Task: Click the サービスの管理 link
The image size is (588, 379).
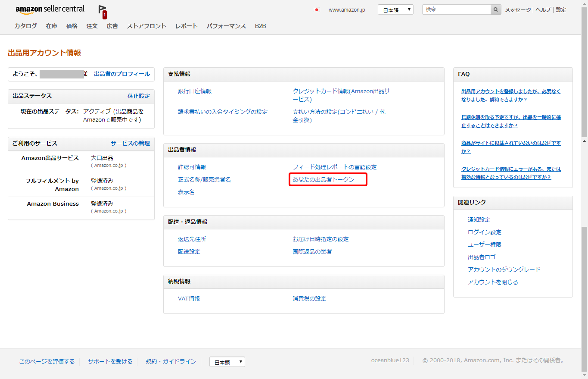Action: tap(131, 143)
